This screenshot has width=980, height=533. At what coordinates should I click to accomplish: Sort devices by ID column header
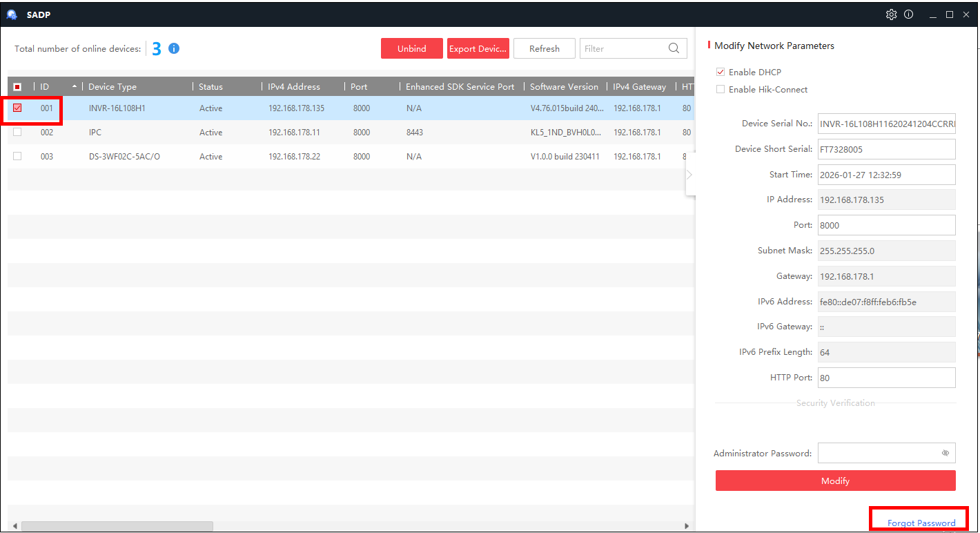pyautogui.click(x=46, y=87)
